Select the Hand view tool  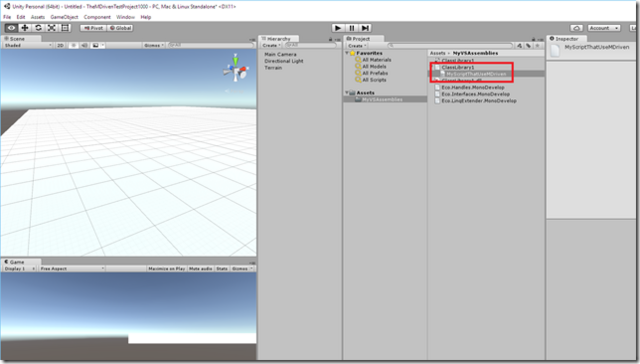(x=11, y=28)
